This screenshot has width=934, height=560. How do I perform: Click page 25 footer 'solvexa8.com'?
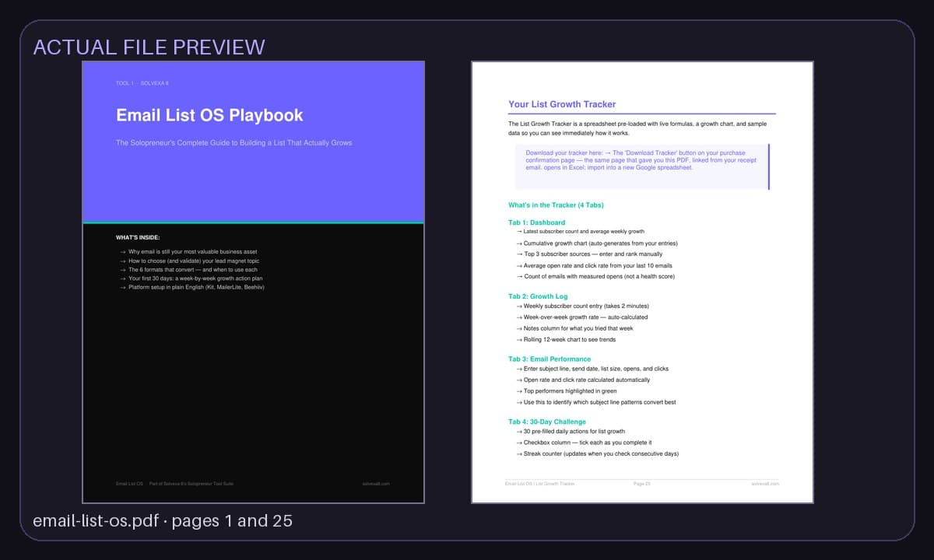pos(765,484)
